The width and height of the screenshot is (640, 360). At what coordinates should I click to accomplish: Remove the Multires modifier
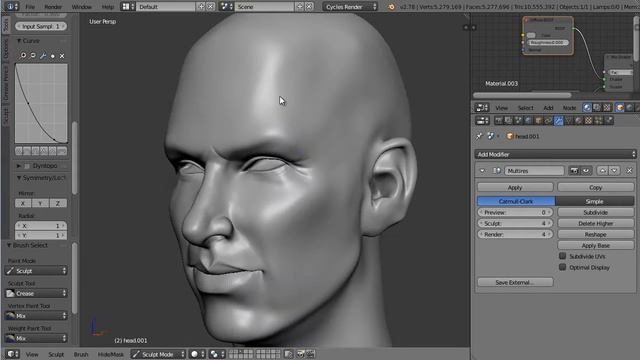pyautogui.click(x=629, y=171)
